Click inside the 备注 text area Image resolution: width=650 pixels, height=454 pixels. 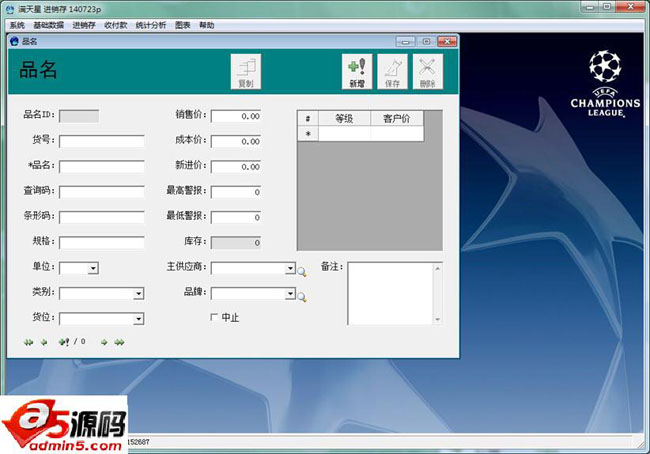(x=390, y=293)
